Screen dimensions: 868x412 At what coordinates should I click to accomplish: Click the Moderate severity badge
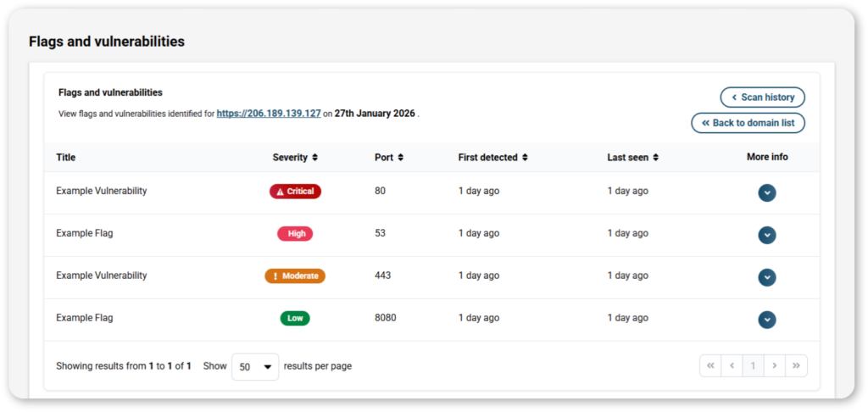(295, 276)
